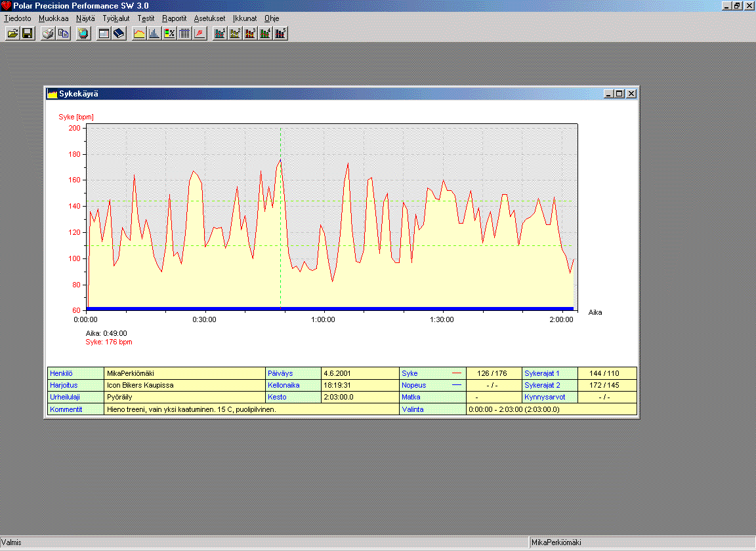The height and width of the screenshot is (551, 756).
Task: Open the Tiedosto menu
Action: pyautogui.click(x=18, y=18)
